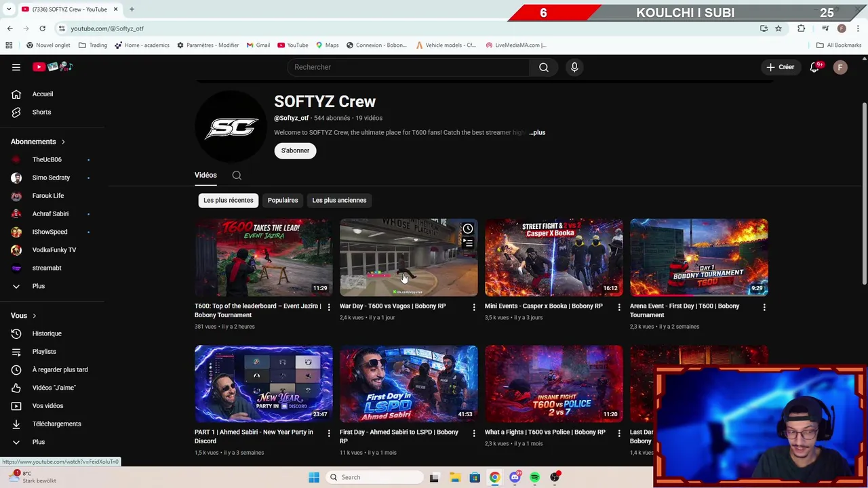Open the YouTube hamburger guide menu
This screenshot has height=488, width=868.
pos(16,67)
